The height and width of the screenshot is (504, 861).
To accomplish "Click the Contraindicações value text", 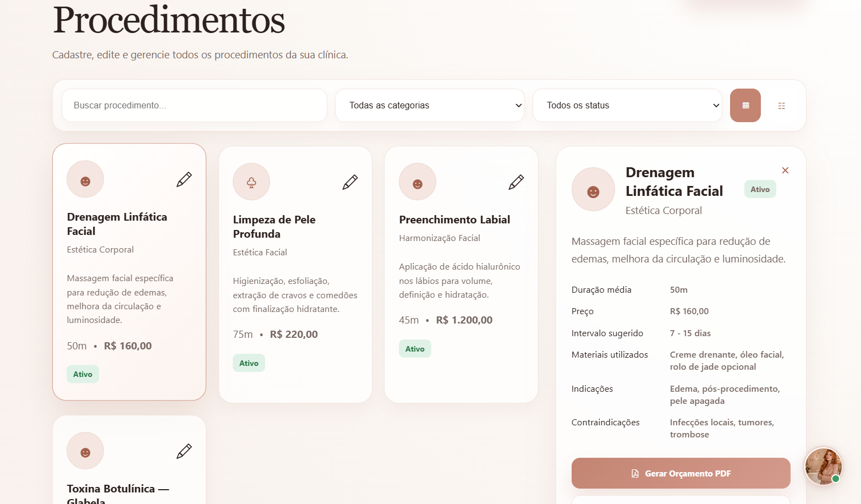I will (722, 429).
